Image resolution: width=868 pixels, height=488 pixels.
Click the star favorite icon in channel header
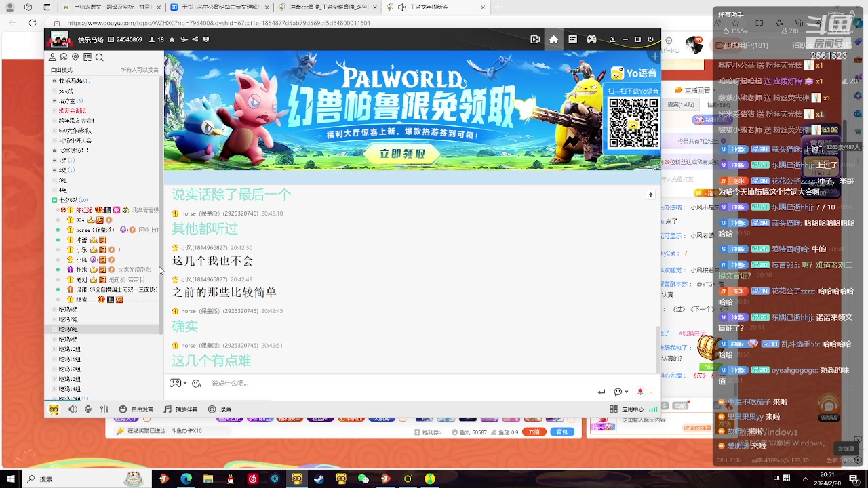tap(172, 39)
